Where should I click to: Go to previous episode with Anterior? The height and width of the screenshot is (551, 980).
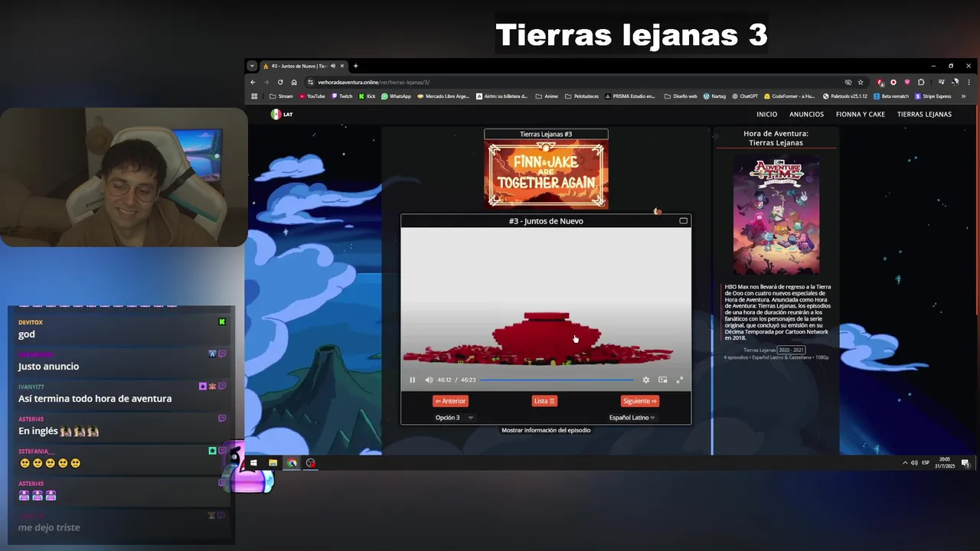450,401
